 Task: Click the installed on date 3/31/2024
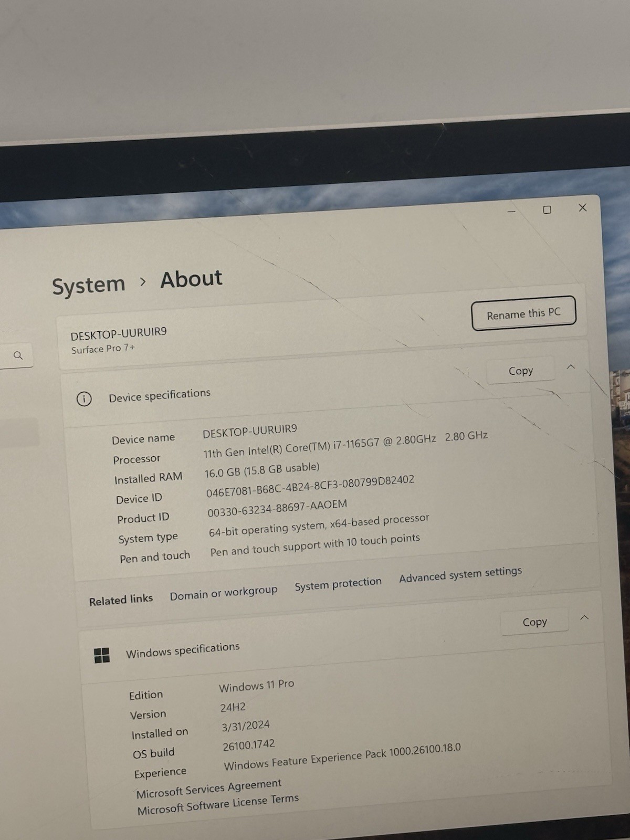point(246,726)
